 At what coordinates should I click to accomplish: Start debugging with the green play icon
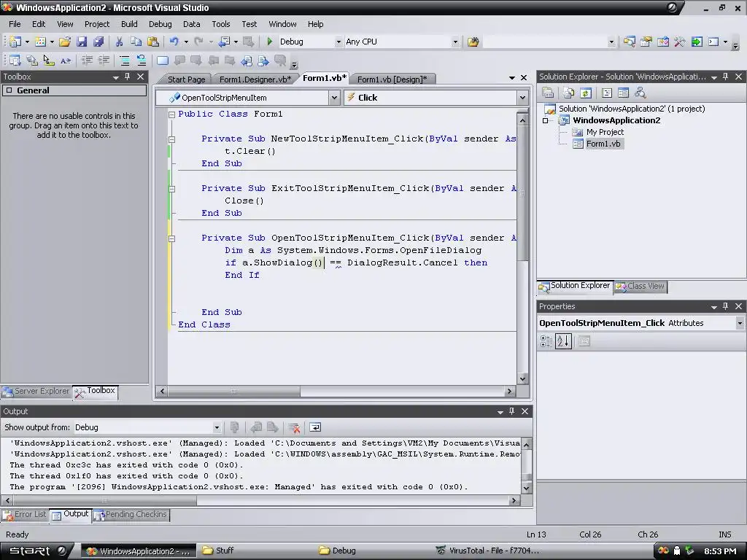270,42
